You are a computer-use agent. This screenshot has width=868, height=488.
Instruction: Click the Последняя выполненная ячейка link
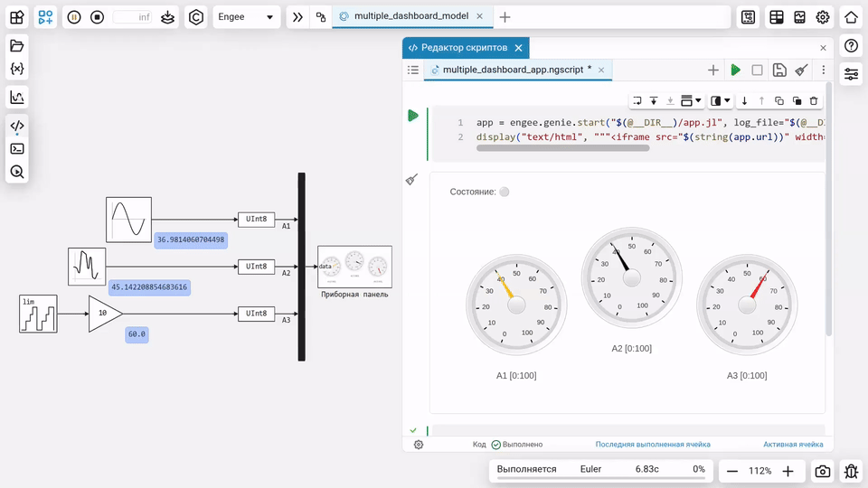pyautogui.click(x=652, y=445)
